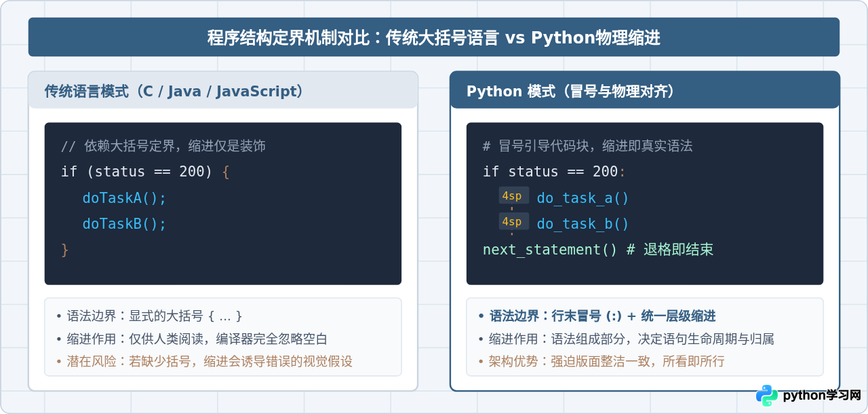Click the comment # 冒号引导代码块
This screenshot has height=414, width=868.
point(587,146)
